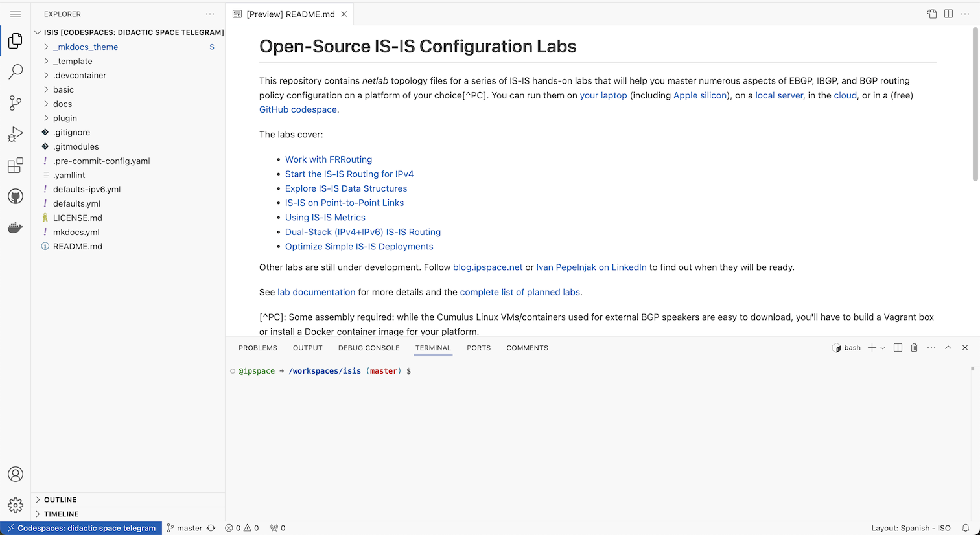Split the terminal panel
Screen dimensions: 980x535
[898, 348]
